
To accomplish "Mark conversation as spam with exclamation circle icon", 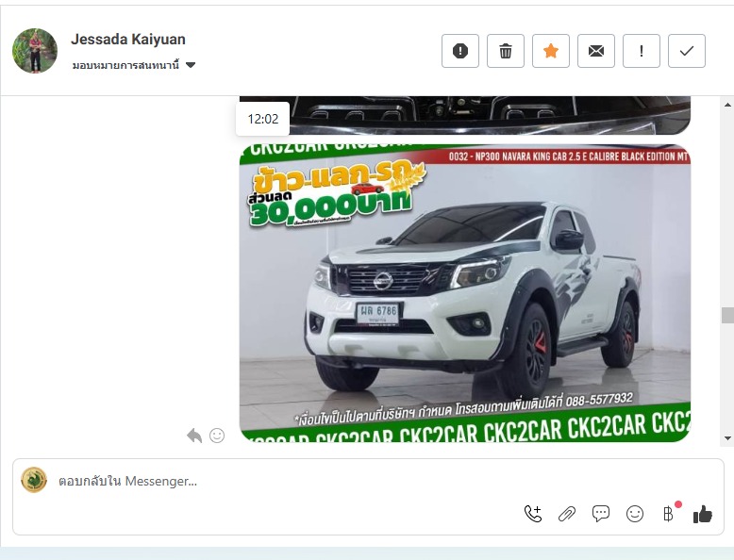I will (x=460, y=51).
